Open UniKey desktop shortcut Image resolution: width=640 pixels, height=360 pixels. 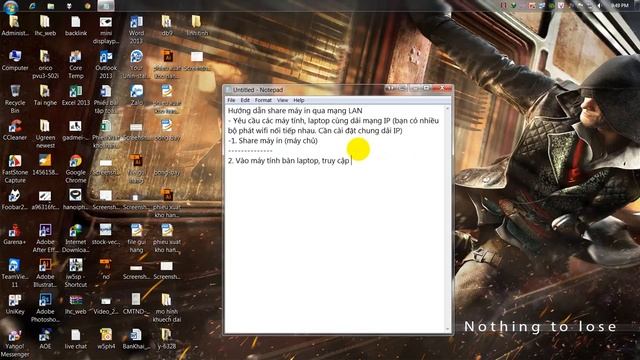pyautogui.click(x=15, y=304)
